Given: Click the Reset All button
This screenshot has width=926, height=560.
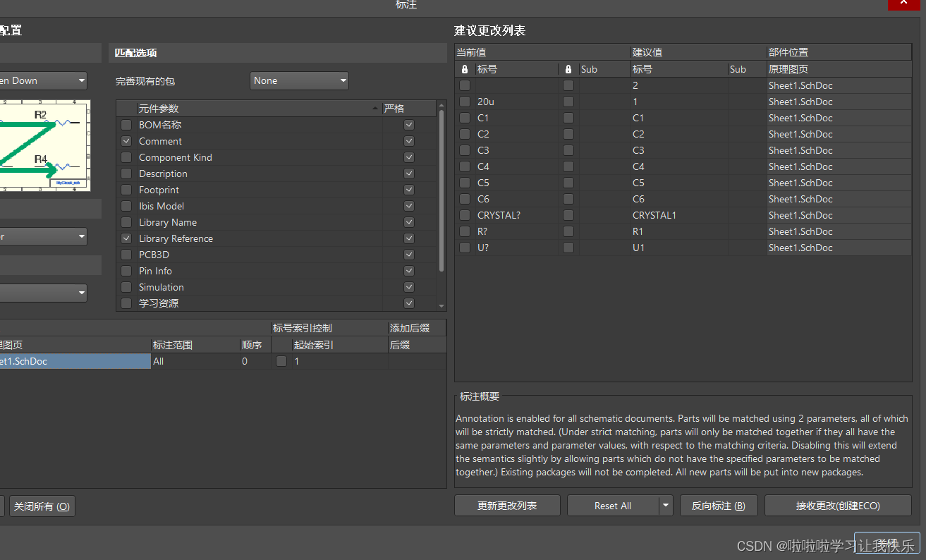Looking at the screenshot, I should [x=613, y=506].
